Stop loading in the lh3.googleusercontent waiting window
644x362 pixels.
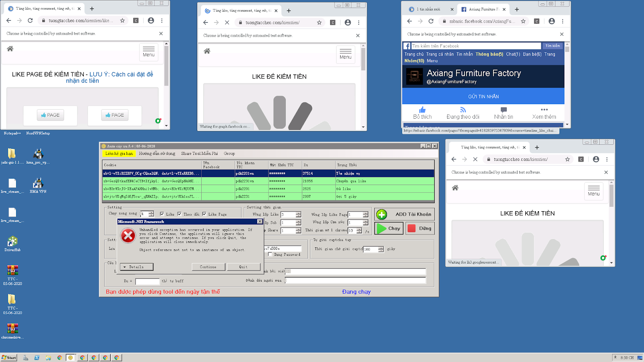coord(475,159)
